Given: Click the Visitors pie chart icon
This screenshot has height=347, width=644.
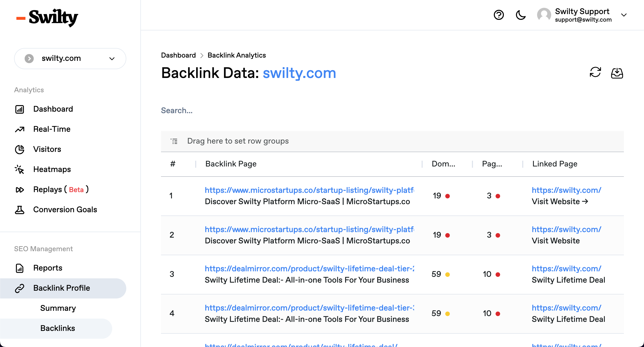Looking at the screenshot, I should [20, 149].
